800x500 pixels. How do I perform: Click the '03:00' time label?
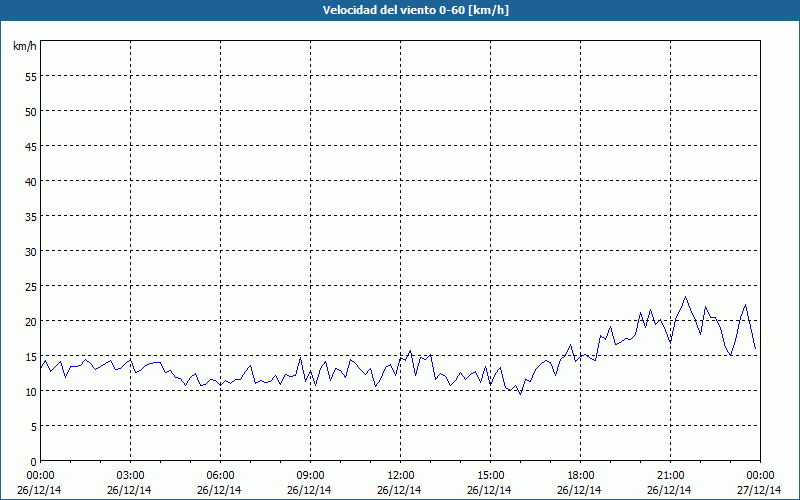click(130, 476)
